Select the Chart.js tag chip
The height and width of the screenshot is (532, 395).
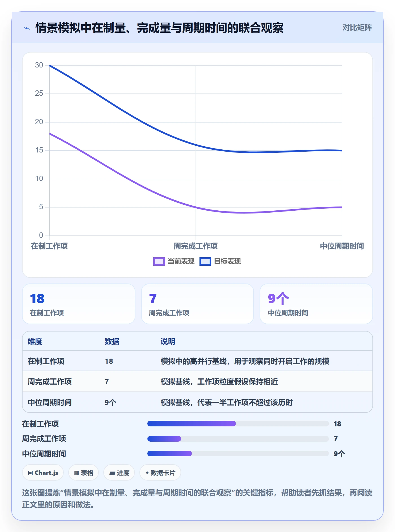tap(43, 473)
